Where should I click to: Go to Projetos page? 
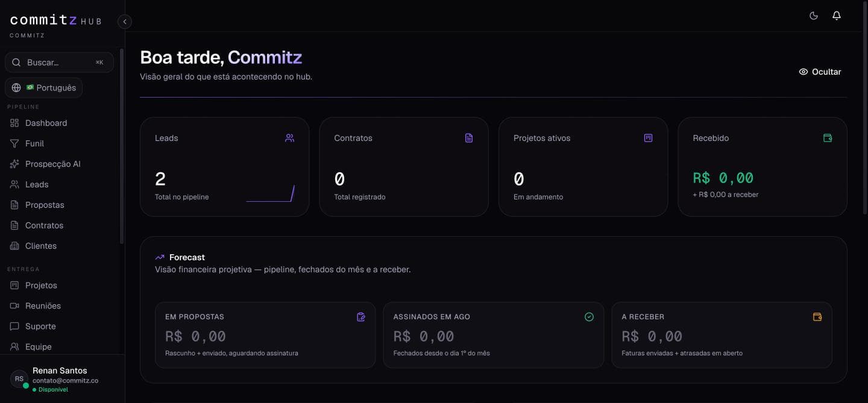[x=60, y=285]
